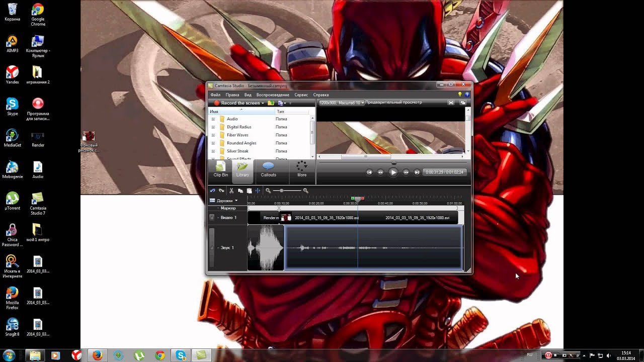Play the preview video
The width and height of the screenshot is (644, 362).
click(x=393, y=172)
